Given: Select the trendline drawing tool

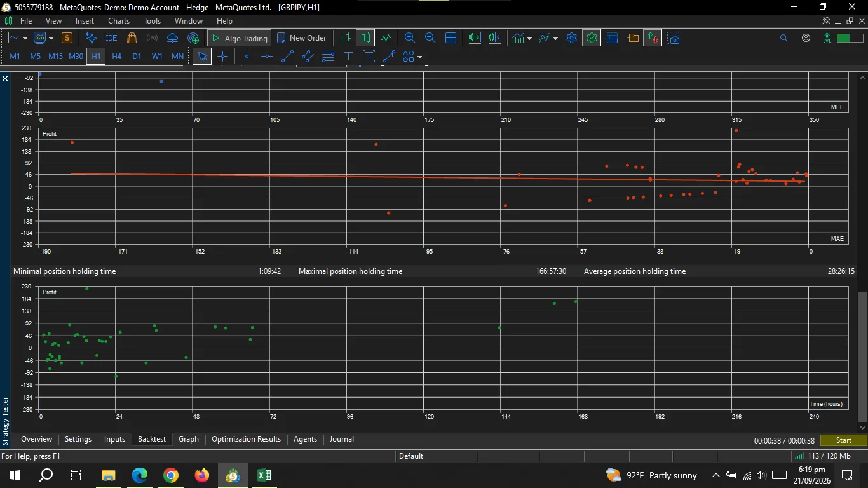Looking at the screenshot, I should coord(287,57).
